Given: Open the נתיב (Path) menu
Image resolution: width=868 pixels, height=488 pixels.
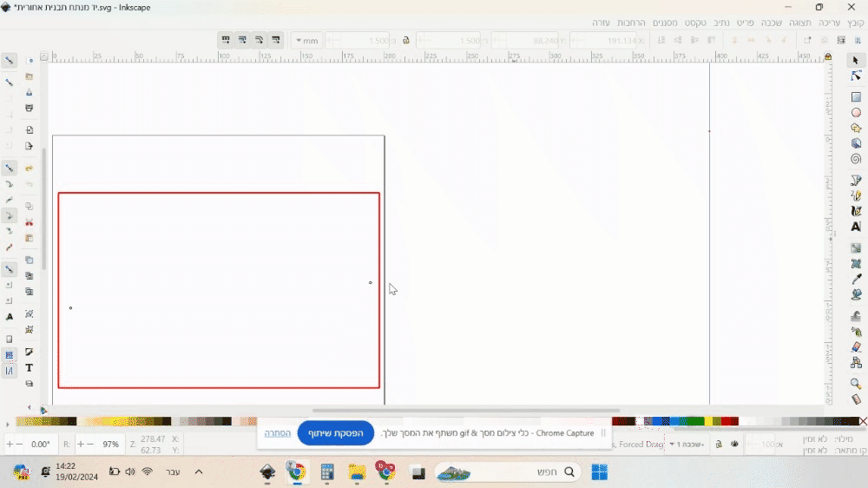Looking at the screenshot, I should pos(721,23).
